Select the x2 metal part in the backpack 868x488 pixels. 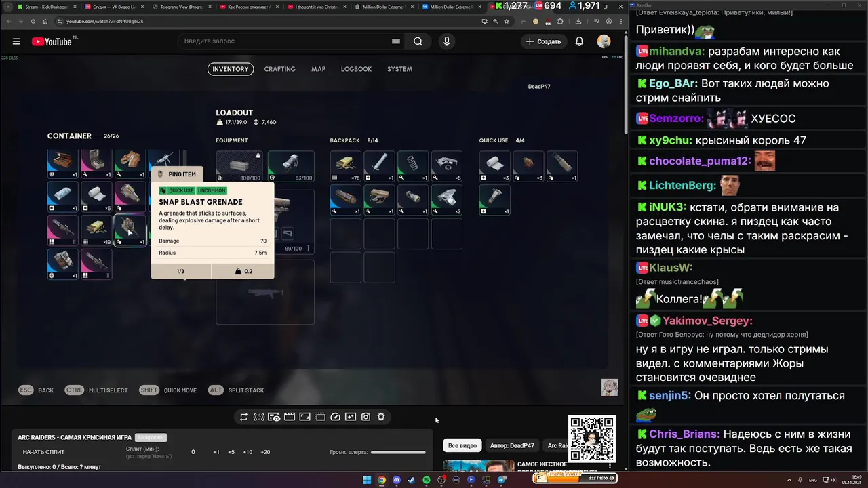[x=447, y=201]
